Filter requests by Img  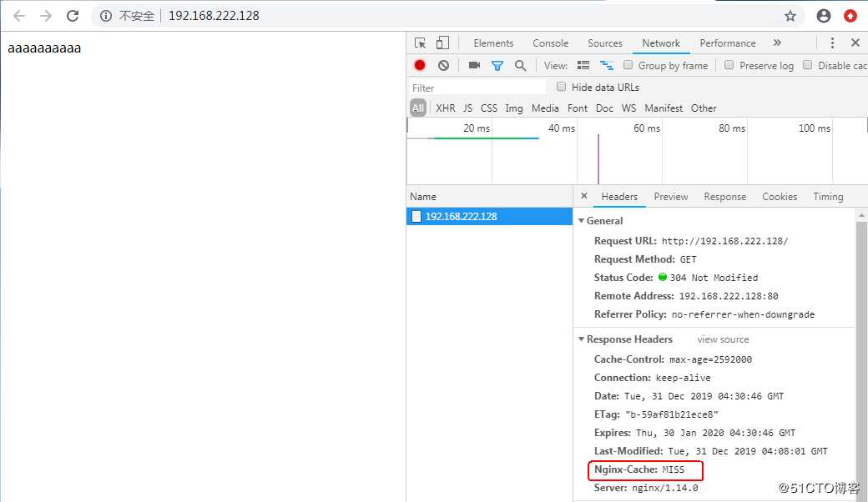pos(514,108)
